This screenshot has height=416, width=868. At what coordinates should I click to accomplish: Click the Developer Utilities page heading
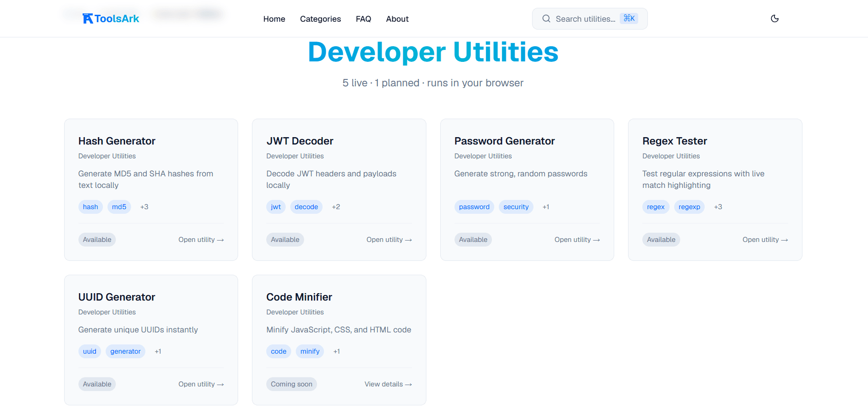(433, 52)
